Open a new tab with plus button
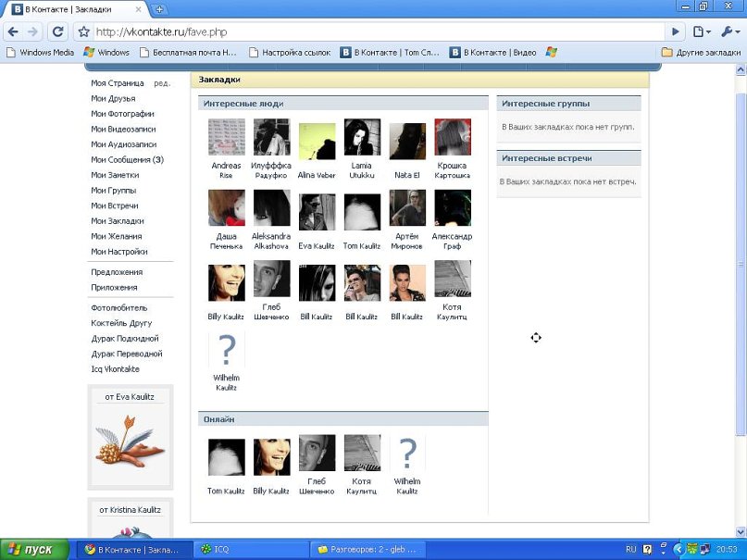The height and width of the screenshot is (560, 747). click(160, 9)
